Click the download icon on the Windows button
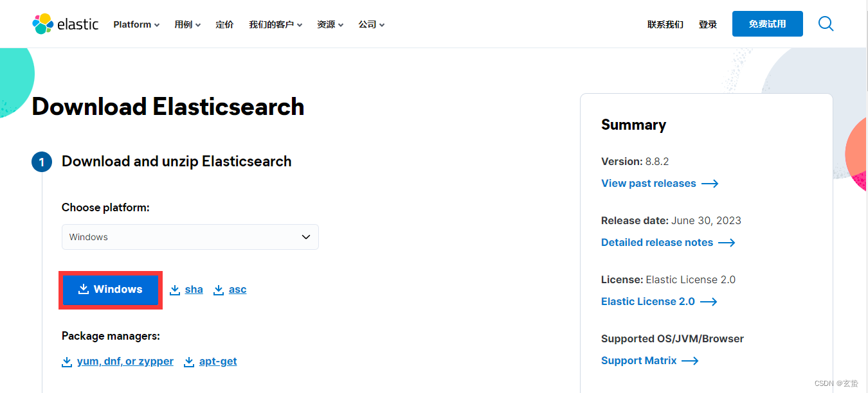 point(83,289)
